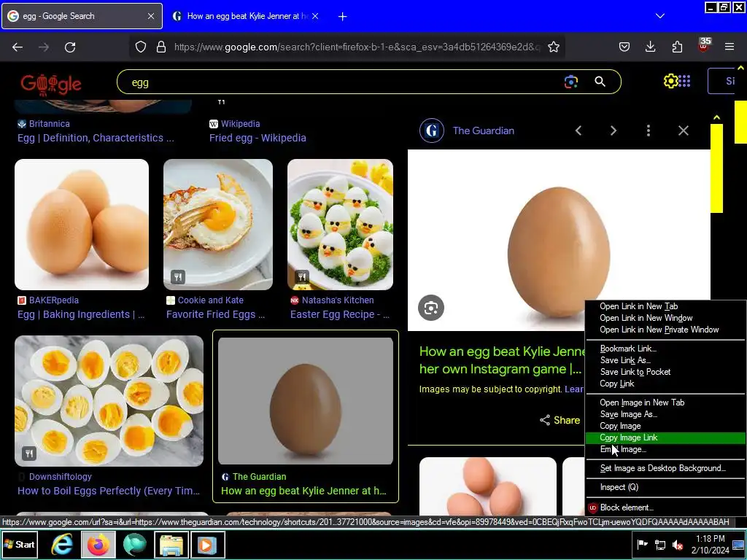Image resolution: width=747 pixels, height=560 pixels.
Task: Select Open Link in New Tab
Action: 638,306
